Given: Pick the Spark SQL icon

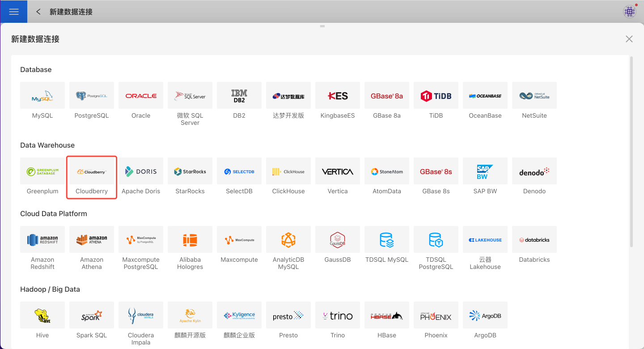Looking at the screenshot, I should click(x=92, y=315).
